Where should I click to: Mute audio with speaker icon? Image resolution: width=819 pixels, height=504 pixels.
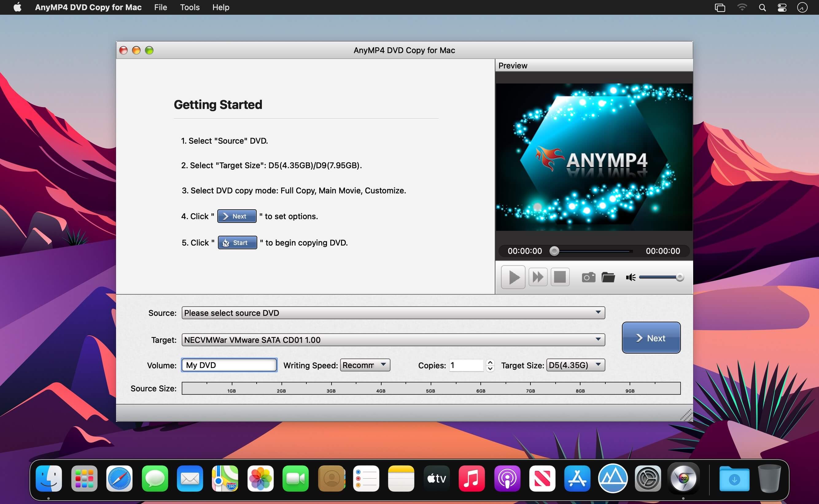630,277
